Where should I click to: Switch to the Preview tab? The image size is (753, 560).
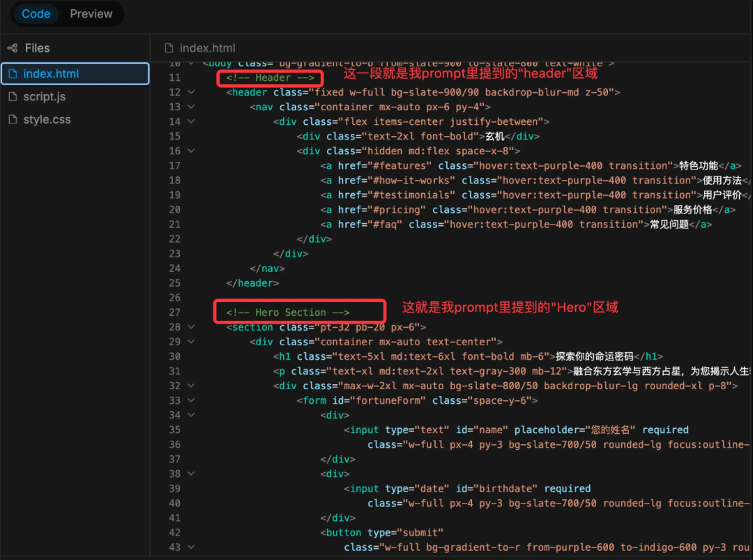(x=91, y=13)
